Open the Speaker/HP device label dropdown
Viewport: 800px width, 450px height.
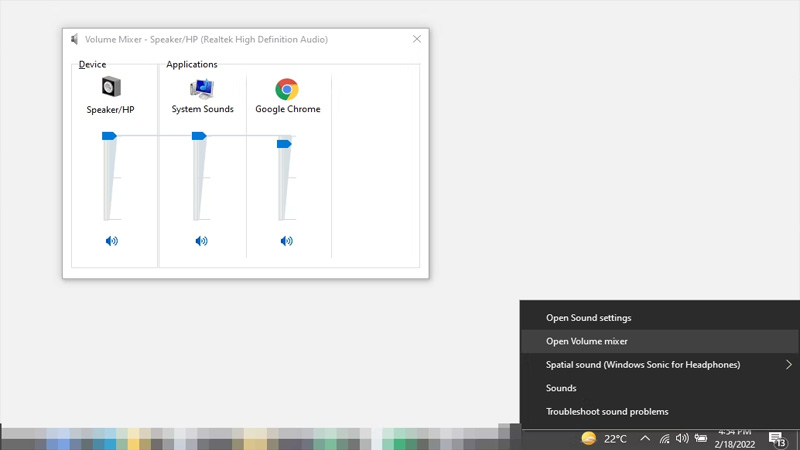(x=111, y=109)
